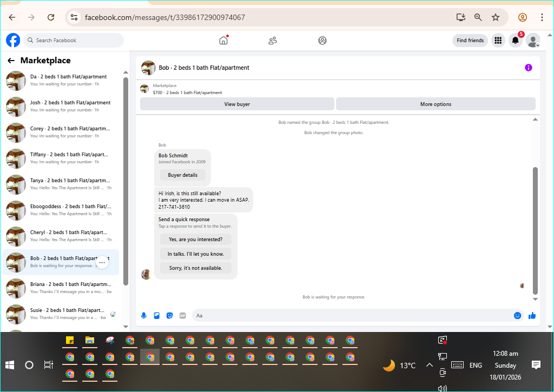Open Sticky Notes from taskbar
The width and height of the screenshot is (554, 392).
(70, 341)
